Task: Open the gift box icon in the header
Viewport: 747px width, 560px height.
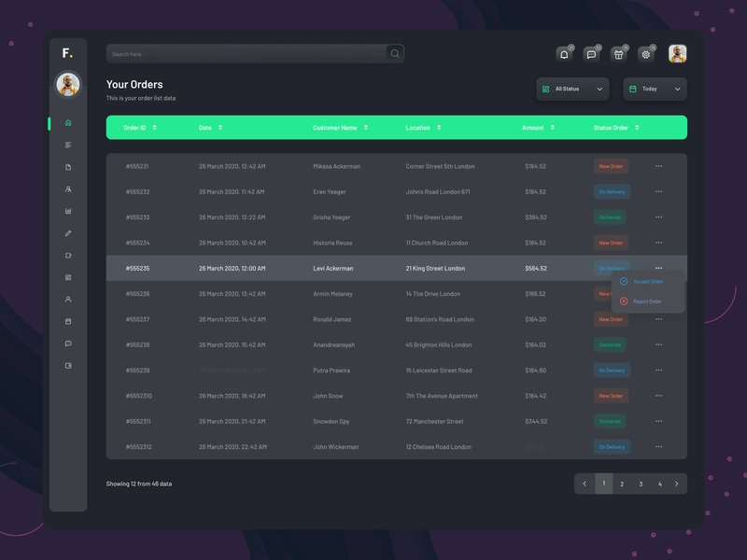Action: click(x=618, y=54)
